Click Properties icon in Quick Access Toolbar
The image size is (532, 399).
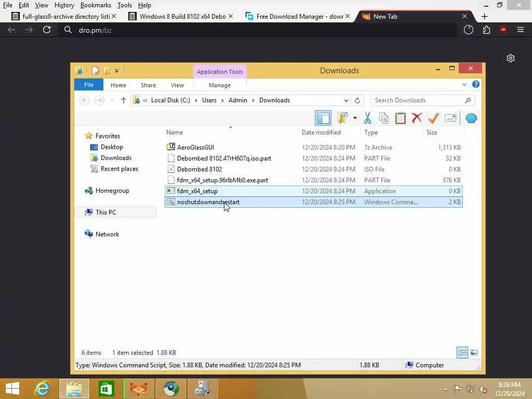click(96, 71)
